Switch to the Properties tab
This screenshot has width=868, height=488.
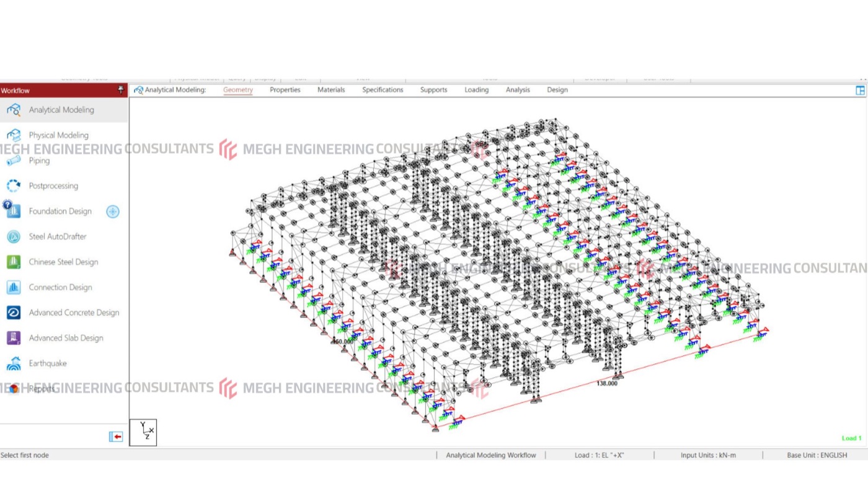click(x=285, y=90)
